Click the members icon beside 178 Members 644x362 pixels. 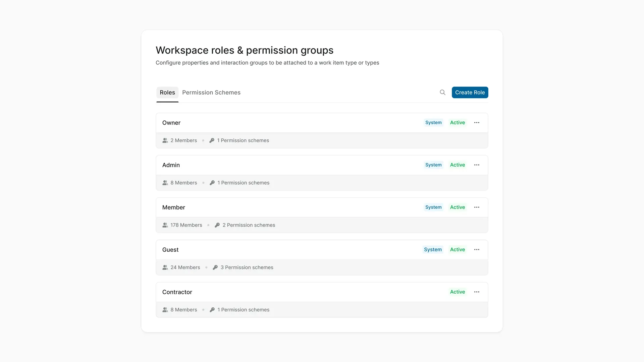point(165,225)
